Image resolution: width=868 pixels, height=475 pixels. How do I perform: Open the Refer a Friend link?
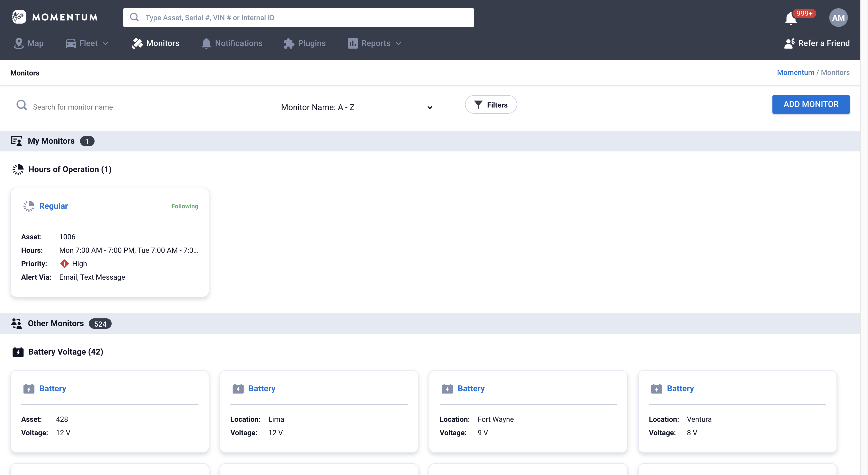point(816,43)
